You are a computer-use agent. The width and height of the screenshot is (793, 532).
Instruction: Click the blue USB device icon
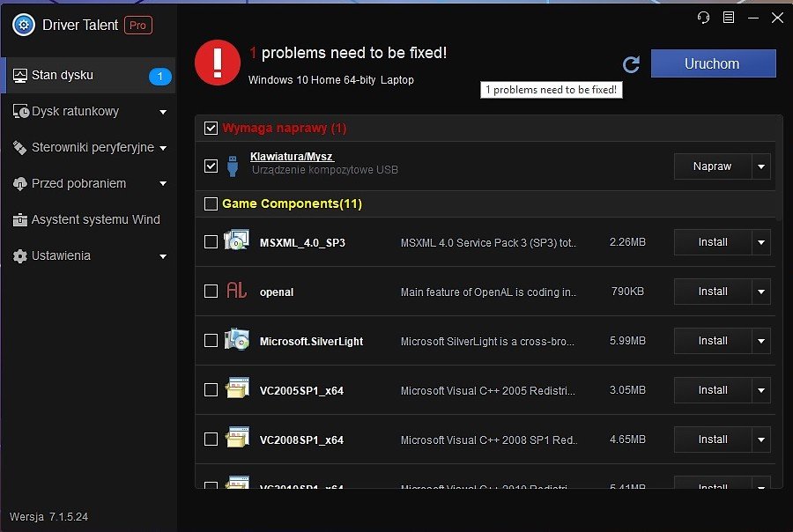tap(233, 166)
